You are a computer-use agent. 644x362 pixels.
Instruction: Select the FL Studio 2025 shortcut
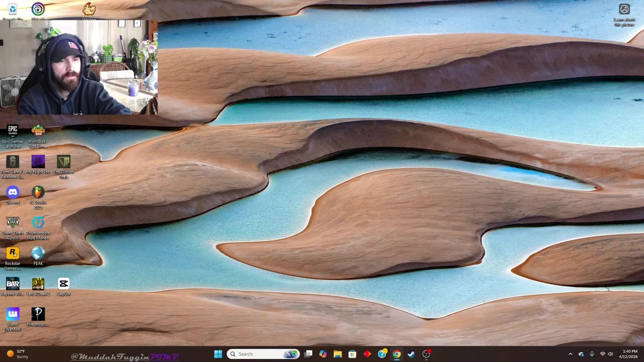coord(38,198)
